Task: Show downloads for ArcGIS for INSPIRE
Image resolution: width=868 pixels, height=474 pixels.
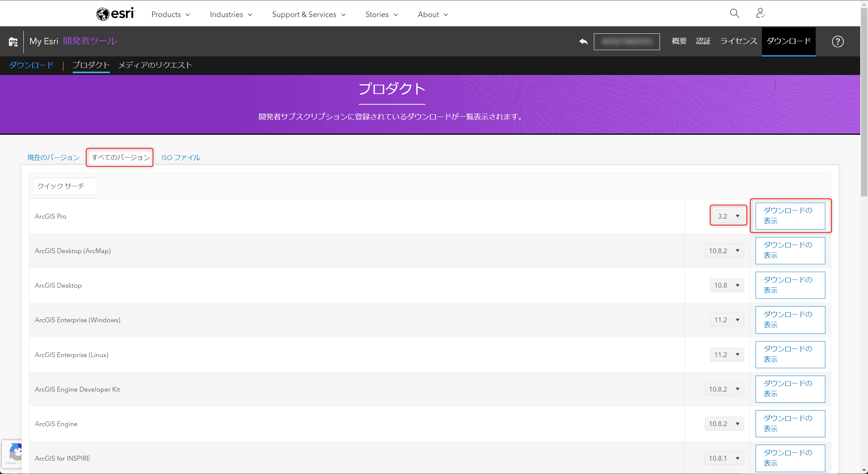Action: click(790, 458)
